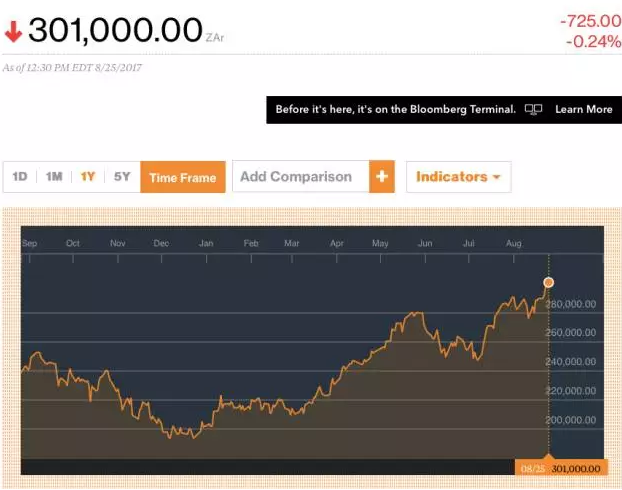Image resolution: width=622 pixels, height=490 pixels.
Task: Click the Sep label on the chart axis
Action: tap(29, 243)
